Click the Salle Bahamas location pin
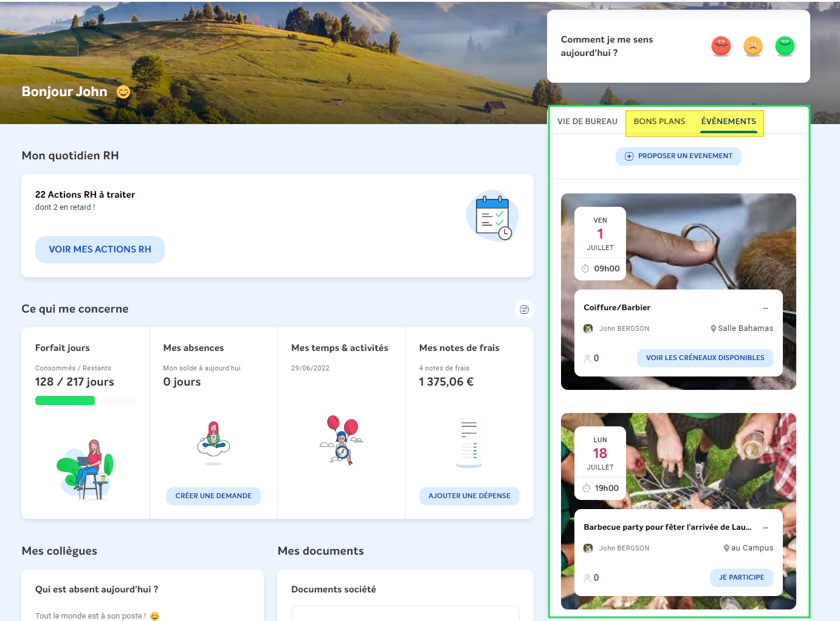This screenshot has width=840, height=621. 713,328
